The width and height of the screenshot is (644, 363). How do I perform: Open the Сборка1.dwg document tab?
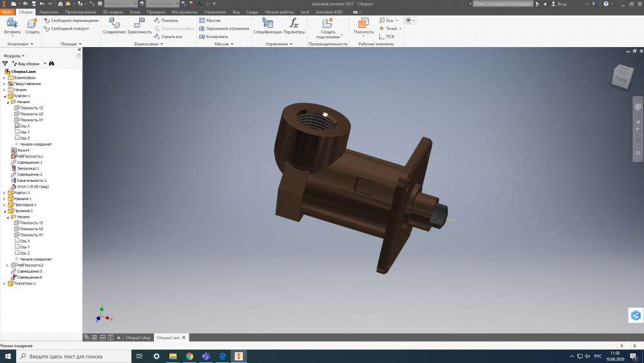[137, 337]
